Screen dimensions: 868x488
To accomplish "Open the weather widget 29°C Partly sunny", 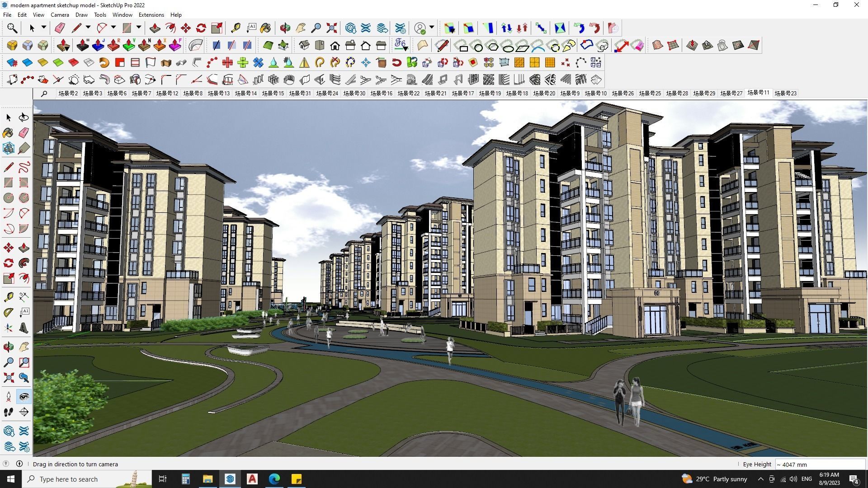I will 714,479.
